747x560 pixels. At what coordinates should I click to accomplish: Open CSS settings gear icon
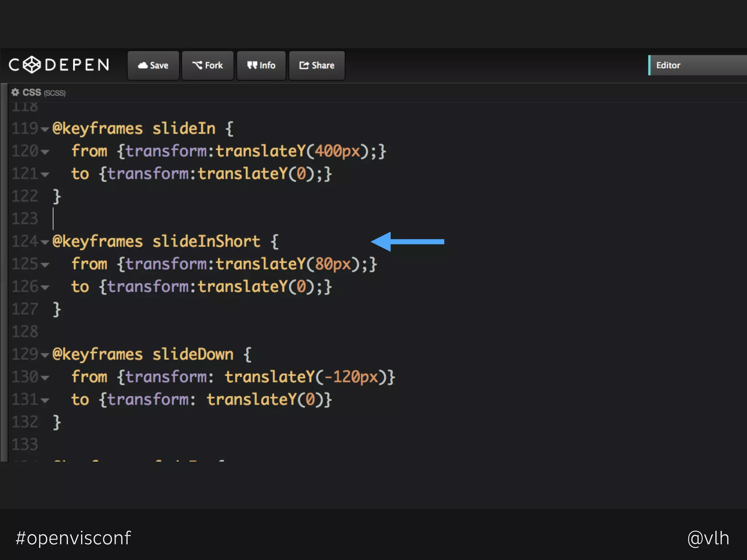pyautogui.click(x=15, y=92)
